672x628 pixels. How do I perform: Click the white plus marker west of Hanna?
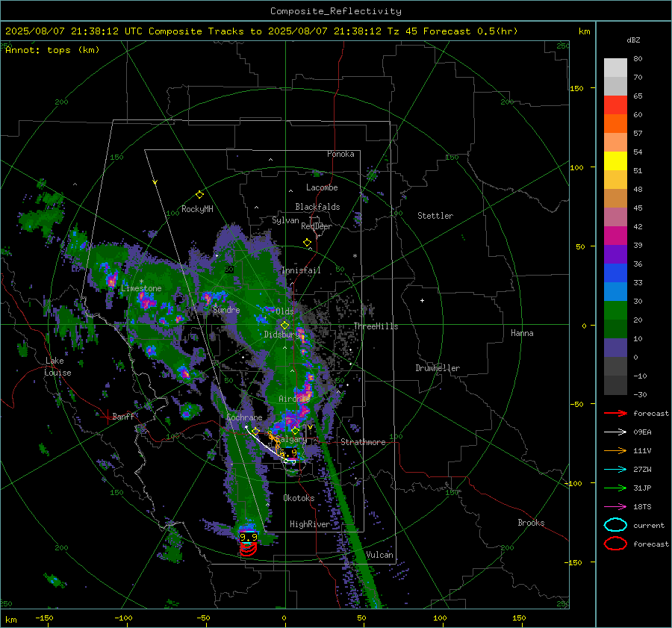(x=422, y=300)
